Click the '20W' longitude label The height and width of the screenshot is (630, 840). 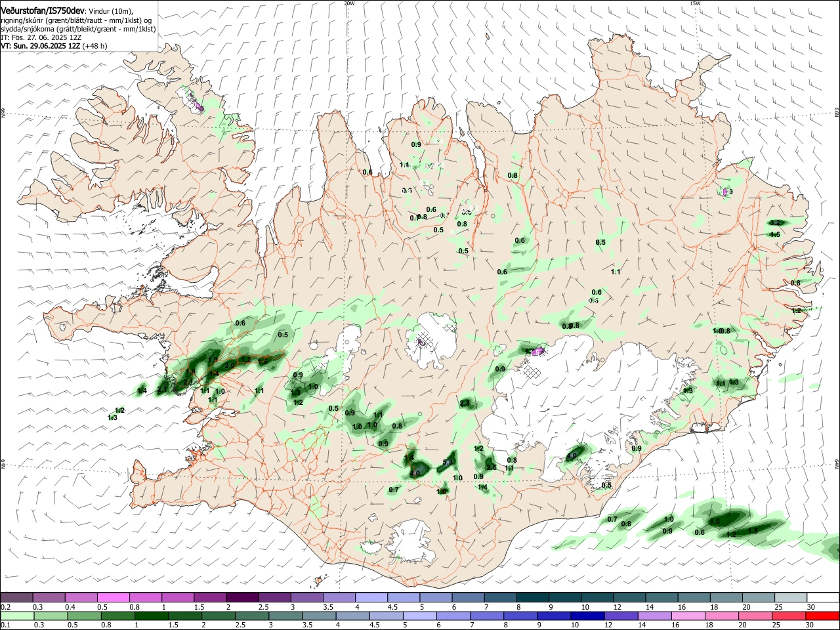click(x=349, y=3)
